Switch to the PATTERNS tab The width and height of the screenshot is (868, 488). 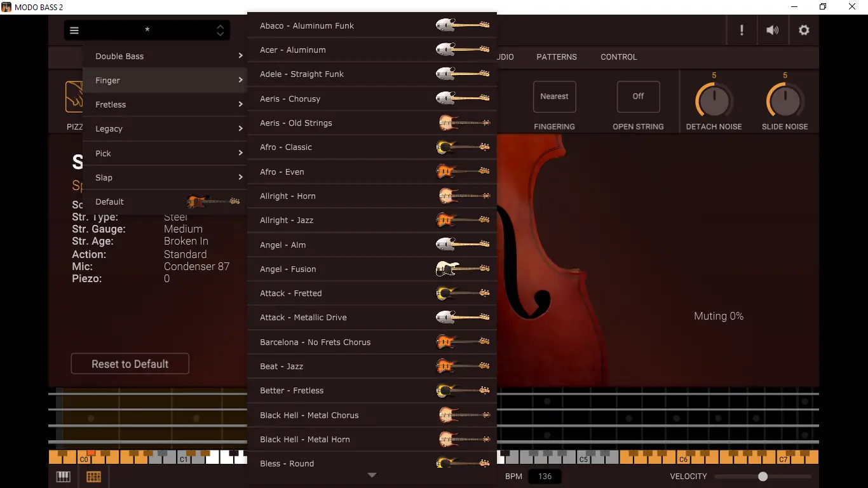(557, 57)
